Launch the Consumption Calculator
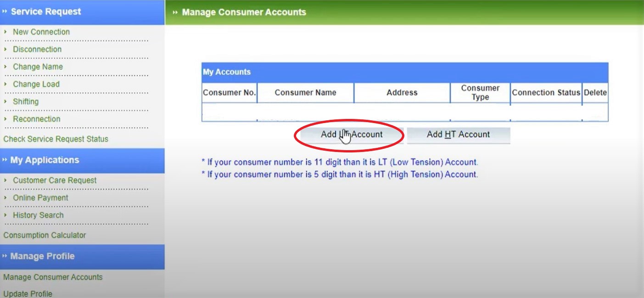The image size is (644, 298). (x=45, y=235)
